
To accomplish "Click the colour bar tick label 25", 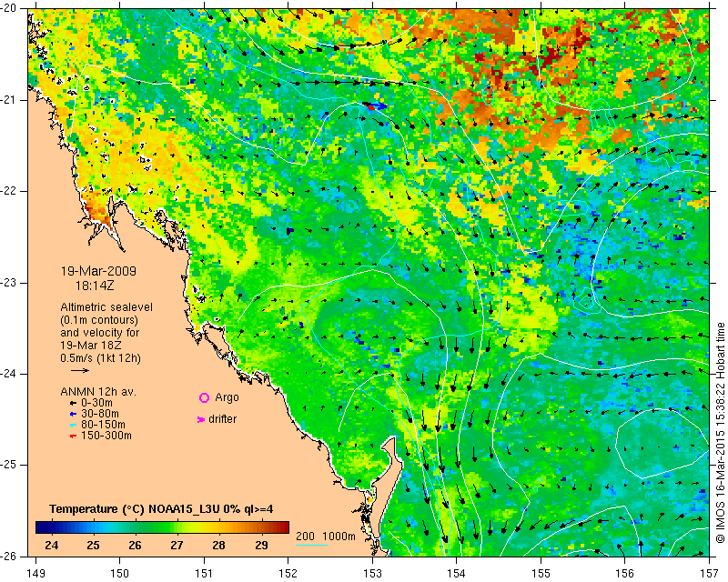I will point(94,546).
